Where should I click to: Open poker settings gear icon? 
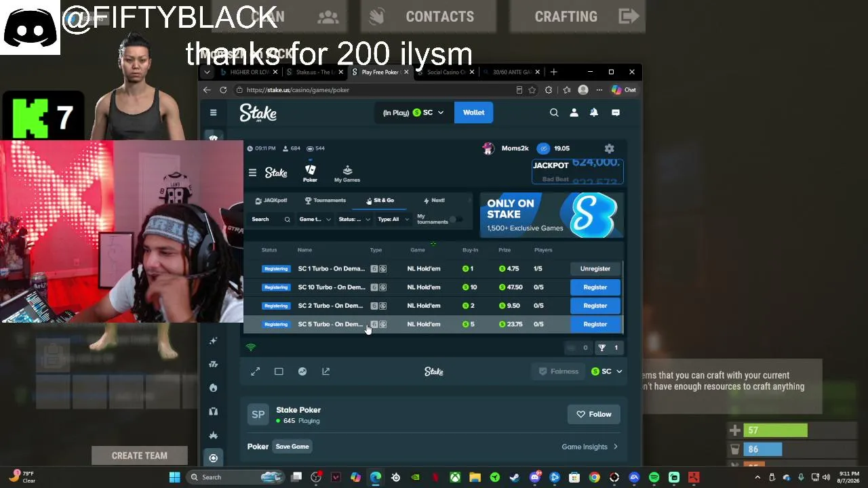pyautogui.click(x=609, y=148)
